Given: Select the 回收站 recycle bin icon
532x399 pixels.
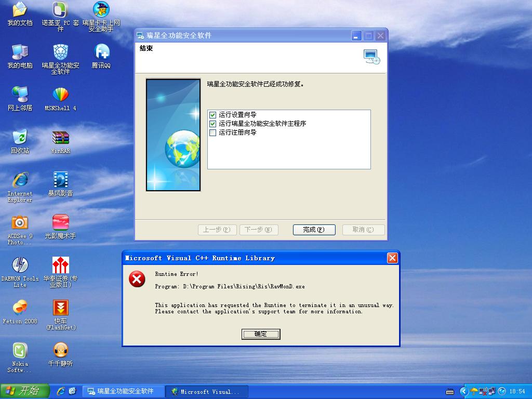Looking at the screenshot, I should (20, 142).
